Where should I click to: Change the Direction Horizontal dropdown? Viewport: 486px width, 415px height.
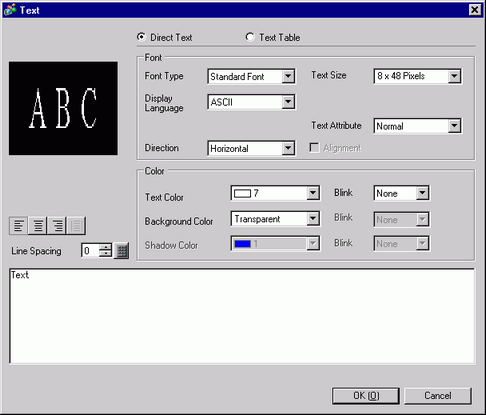coord(251,148)
